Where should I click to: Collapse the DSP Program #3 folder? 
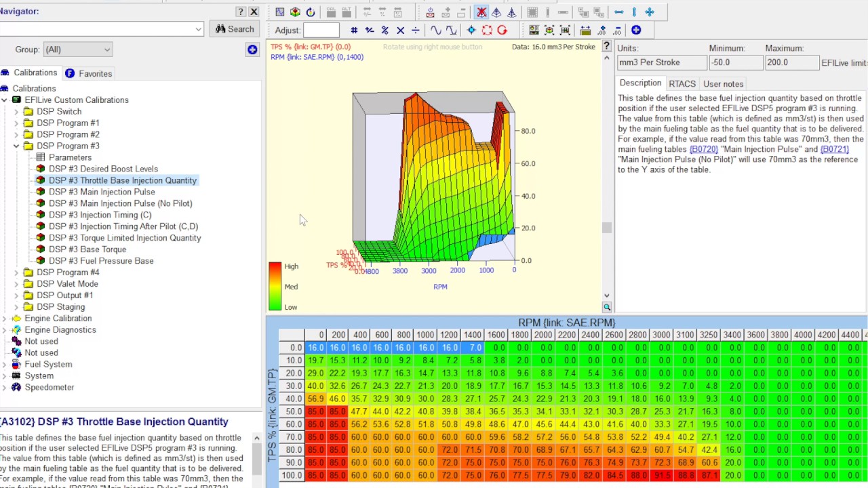pos(16,146)
